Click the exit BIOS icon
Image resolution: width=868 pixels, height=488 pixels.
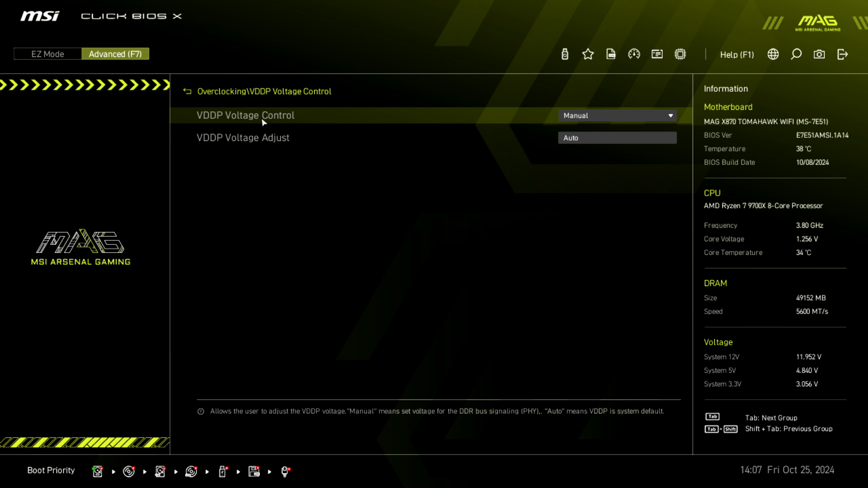click(x=842, y=54)
